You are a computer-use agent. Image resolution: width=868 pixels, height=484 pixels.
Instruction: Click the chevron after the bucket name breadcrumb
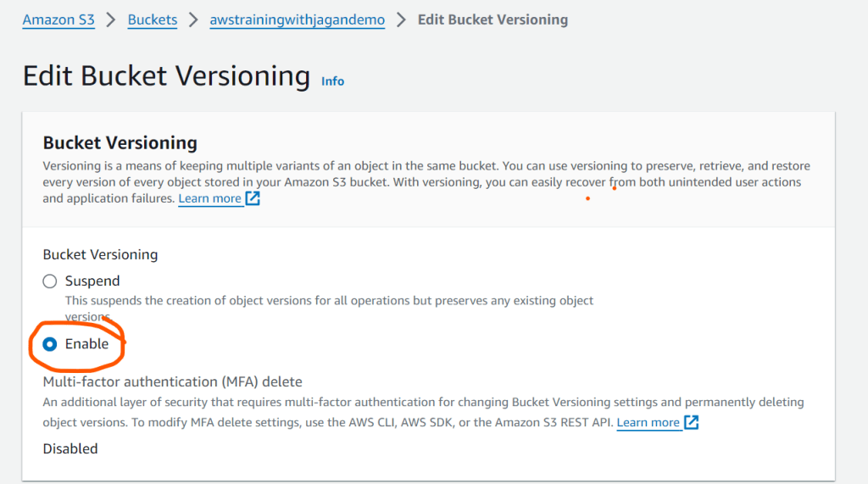click(x=402, y=19)
